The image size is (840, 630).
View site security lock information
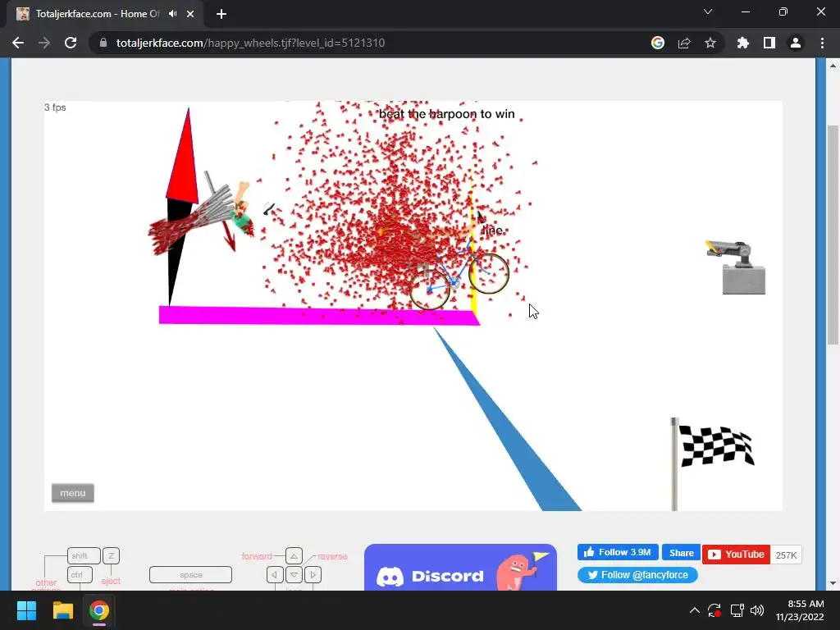point(103,43)
